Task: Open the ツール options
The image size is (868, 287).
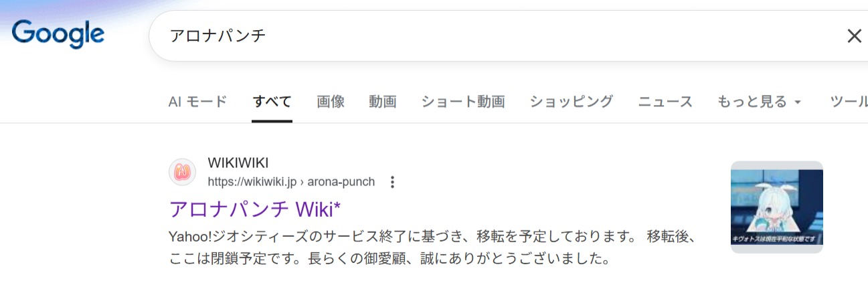Action: [849, 102]
